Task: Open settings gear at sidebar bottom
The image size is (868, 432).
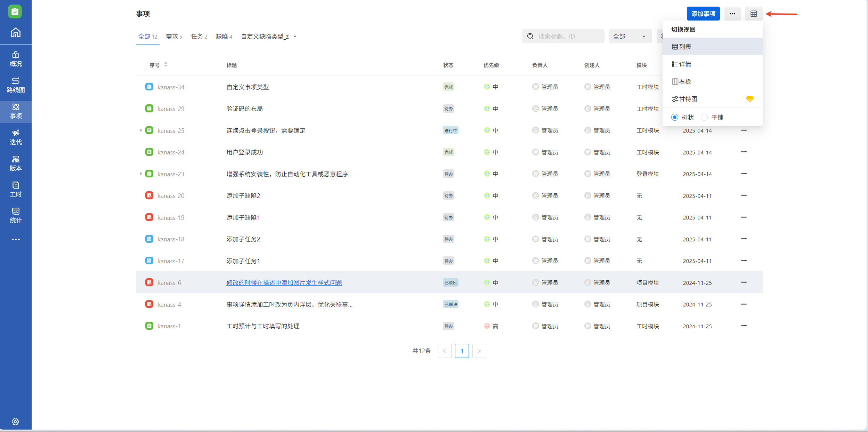Action: pyautogui.click(x=15, y=422)
